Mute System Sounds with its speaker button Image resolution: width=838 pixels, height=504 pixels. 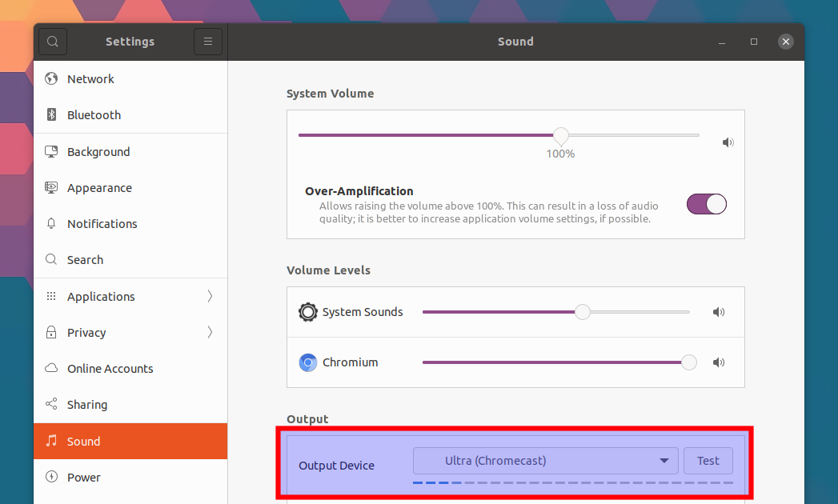(x=718, y=312)
